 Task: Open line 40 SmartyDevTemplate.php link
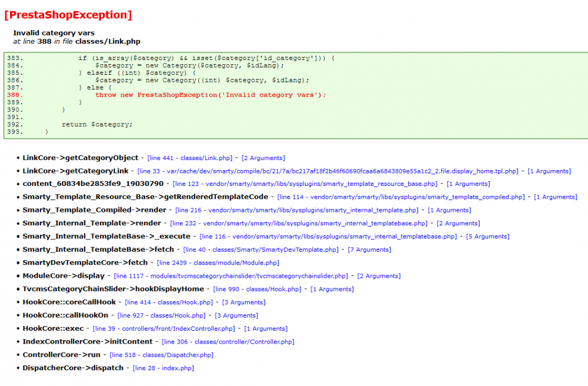pos(260,249)
